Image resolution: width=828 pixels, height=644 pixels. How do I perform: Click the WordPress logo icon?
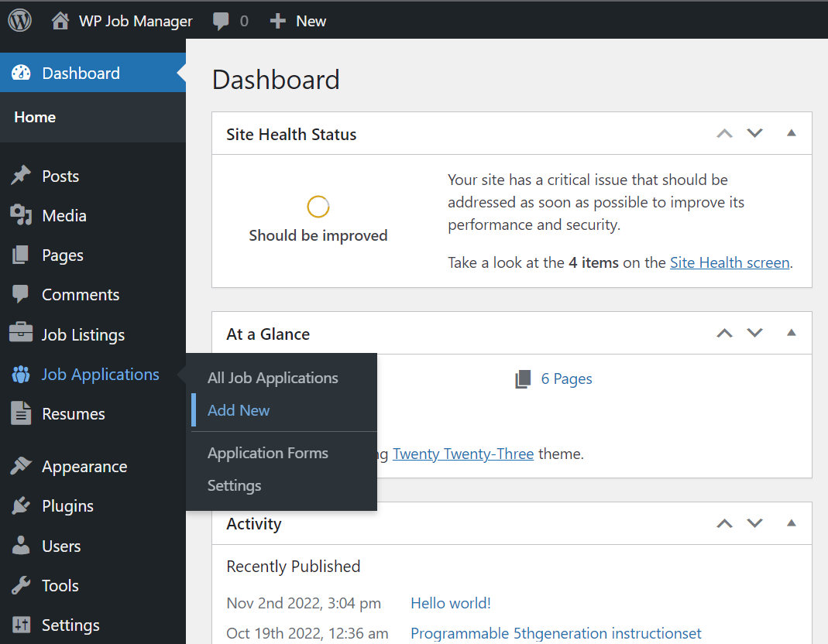pyautogui.click(x=20, y=21)
